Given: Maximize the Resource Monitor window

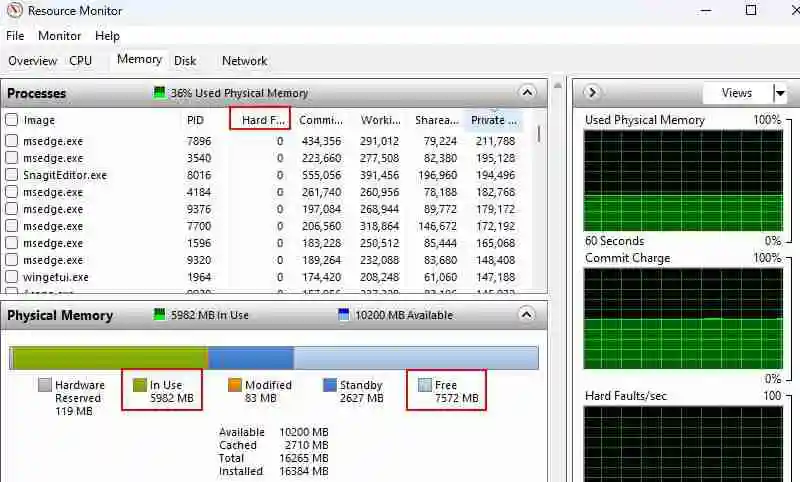Looking at the screenshot, I should coord(751,10).
